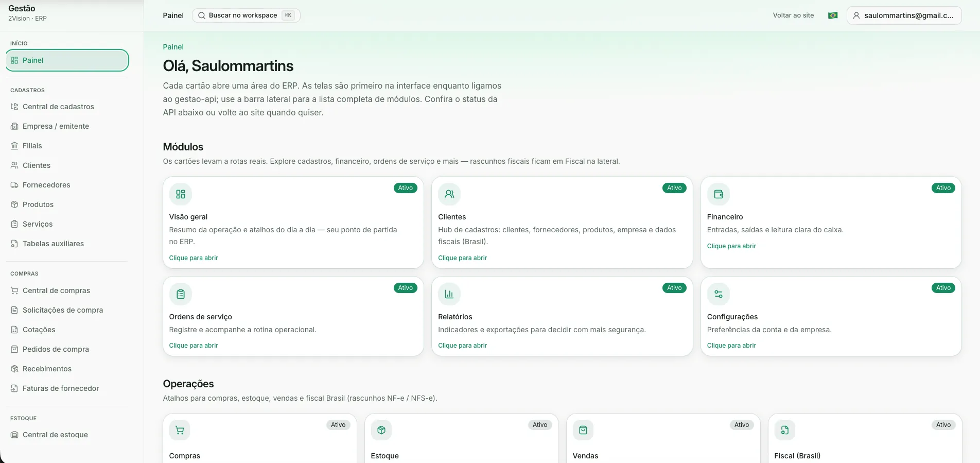Click 'Clique para abrir' in Clientes card

tap(462, 258)
